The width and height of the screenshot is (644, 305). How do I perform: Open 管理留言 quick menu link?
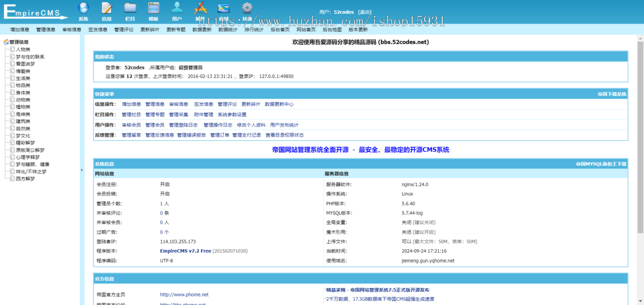click(x=131, y=135)
